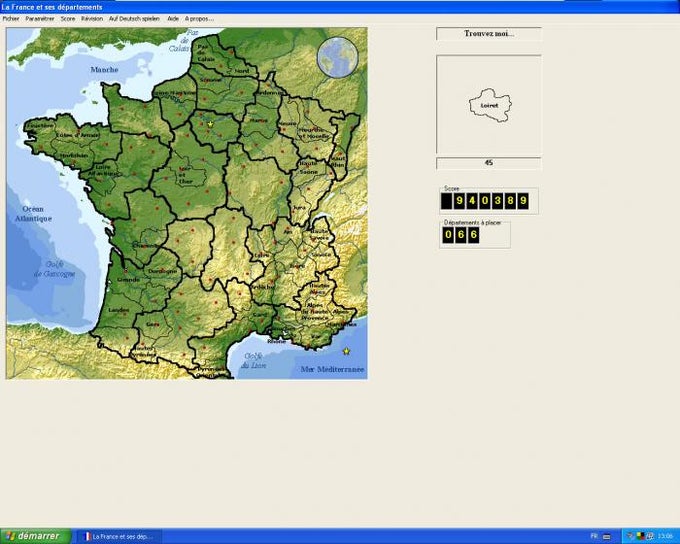Click the keyboard icon in the taskbar
The height and width of the screenshot is (544, 680).
tap(607, 537)
